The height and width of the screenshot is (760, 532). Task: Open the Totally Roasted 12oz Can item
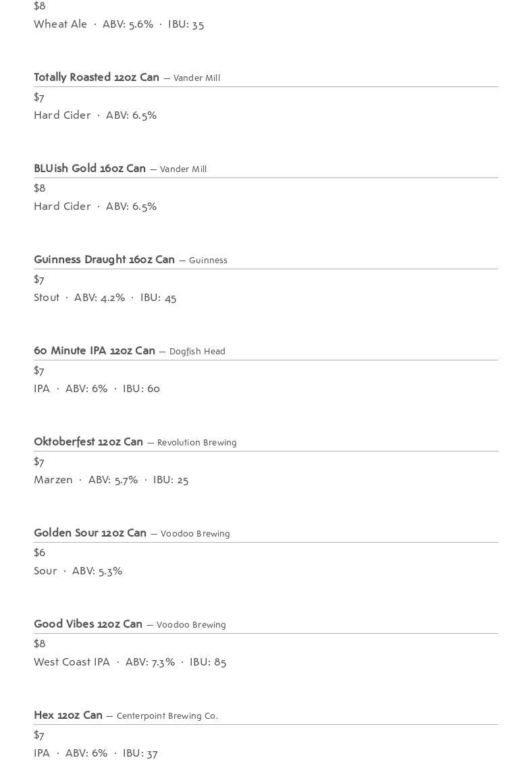[97, 78]
